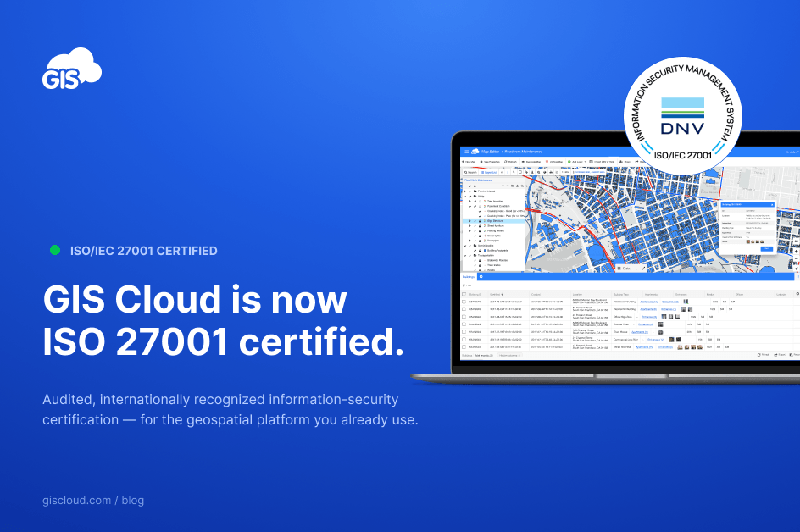Screen dimensions: 800x532
Task: Toggle visibility of the Building Footprints layer
Action: (475, 251)
